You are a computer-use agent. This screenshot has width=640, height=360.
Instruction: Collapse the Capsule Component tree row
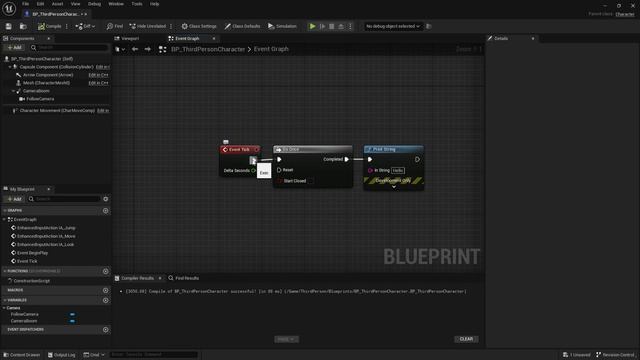[10, 67]
